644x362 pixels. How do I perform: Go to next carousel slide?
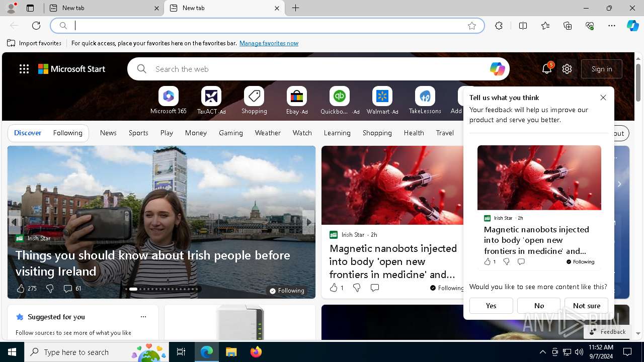pos(308,222)
